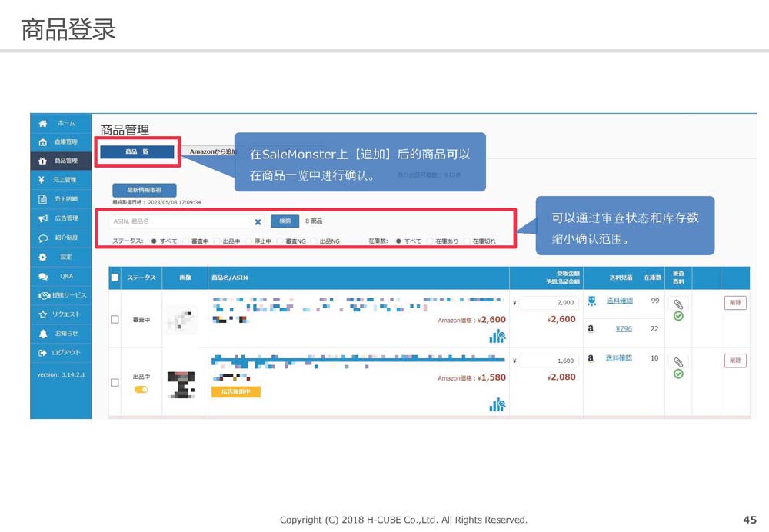Click the 在庫数 column header
The image size is (769, 532).
click(x=653, y=278)
